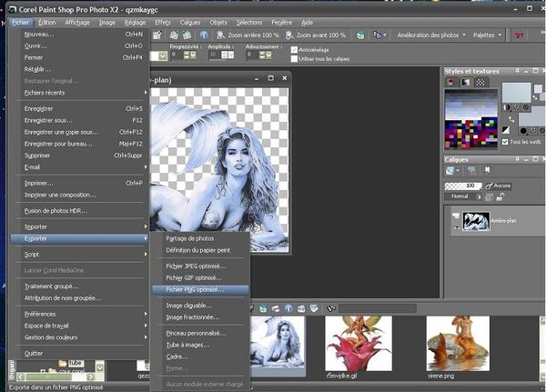Select Quitter in the Fichier menu
The image size is (546, 392).
pos(81,354)
